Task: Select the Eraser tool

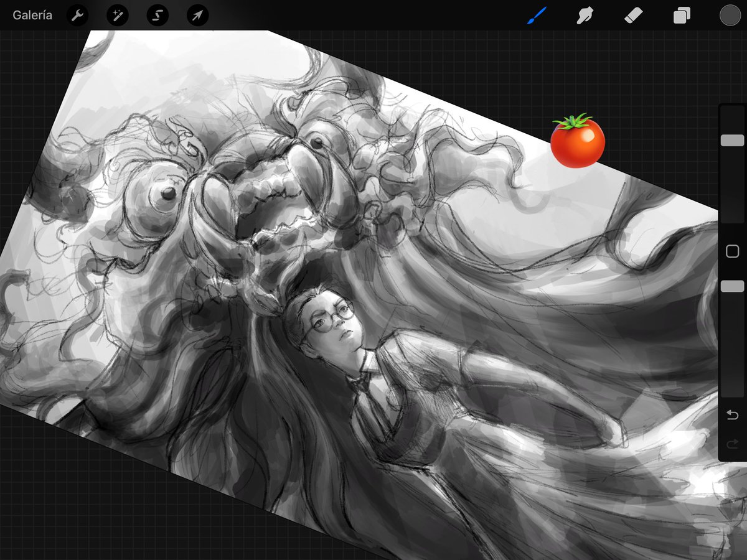Action: [633, 16]
